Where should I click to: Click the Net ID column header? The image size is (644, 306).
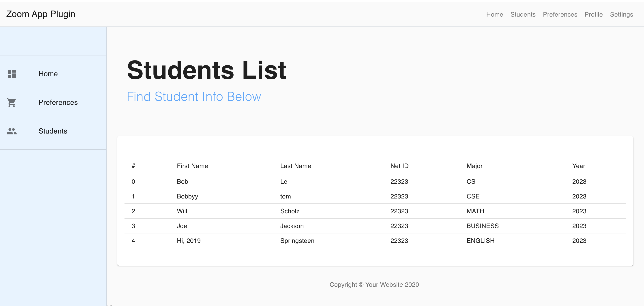(x=399, y=166)
